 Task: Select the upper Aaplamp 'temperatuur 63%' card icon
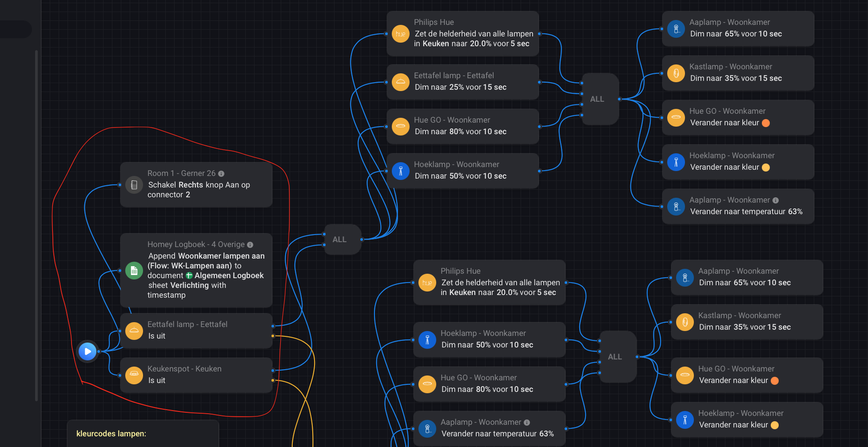[x=676, y=207]
